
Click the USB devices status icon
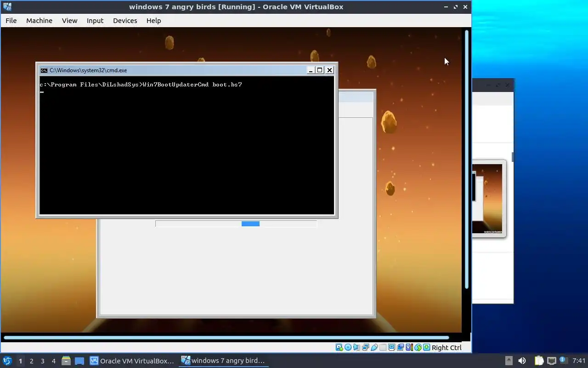point(374,347)
